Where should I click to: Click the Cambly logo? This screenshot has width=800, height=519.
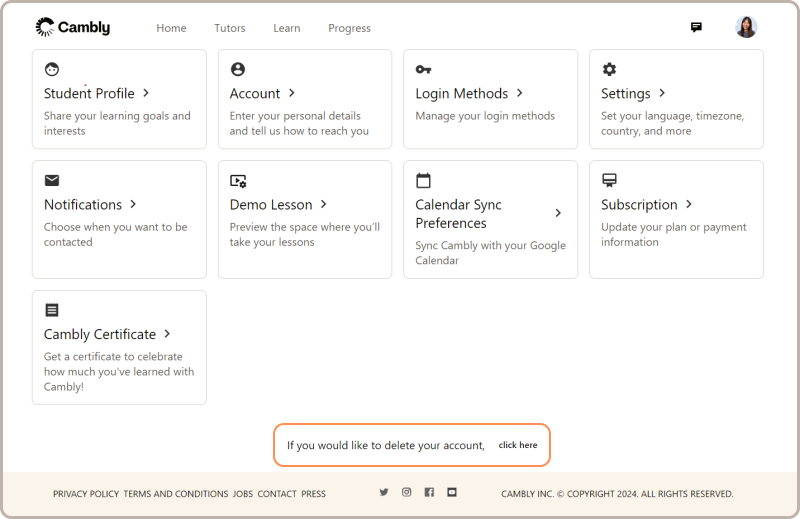[x=73, y=28]
